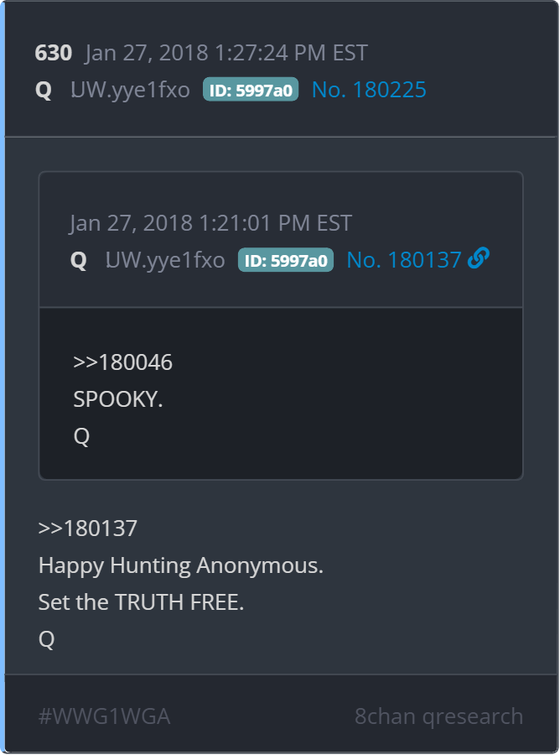
Task: Click the bold Q author name in quoted post
Action: [x=79, y=261]
